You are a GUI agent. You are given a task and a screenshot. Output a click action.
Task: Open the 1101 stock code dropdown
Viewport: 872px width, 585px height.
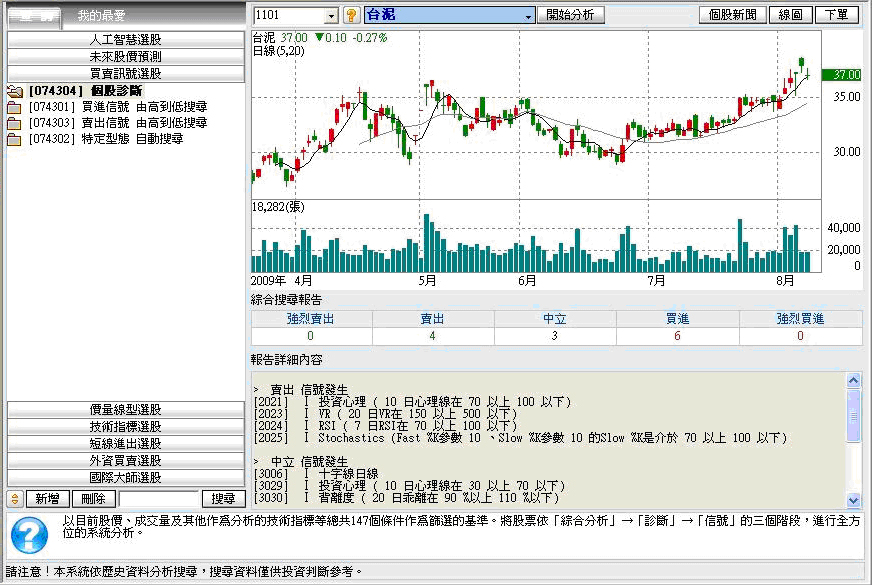coord(331,16)
